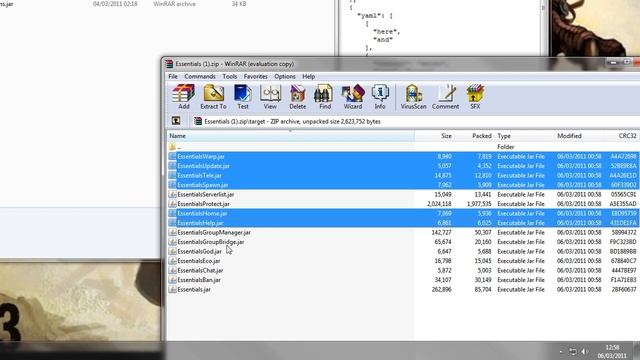Sort by the Name column header
640x360 pixels.
291,136
